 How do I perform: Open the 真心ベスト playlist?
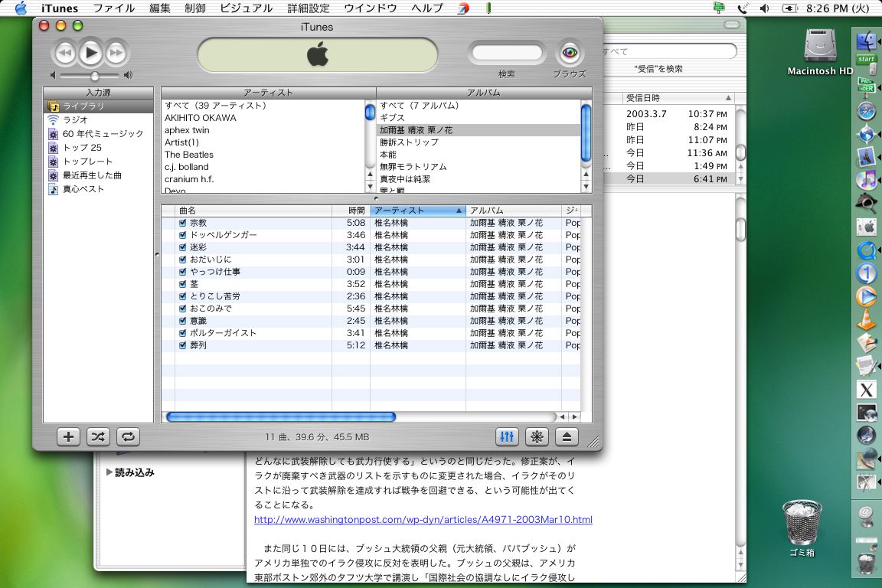pos(99,189)
